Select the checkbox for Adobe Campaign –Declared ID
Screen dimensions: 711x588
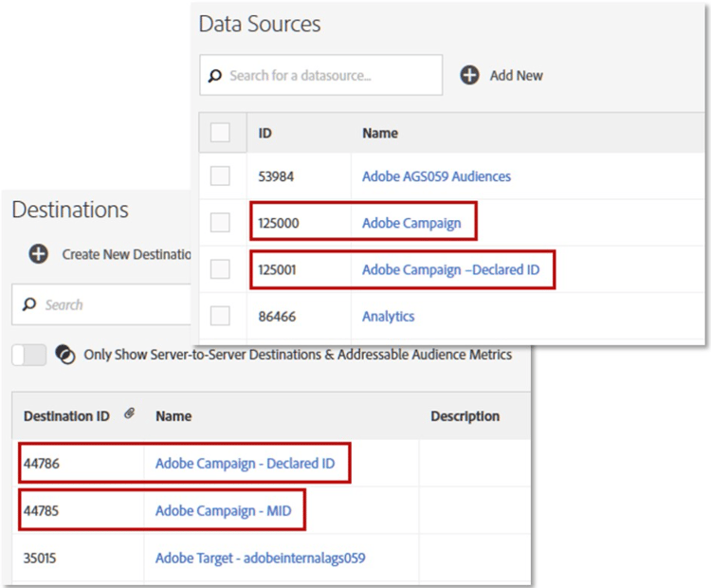click(220, 269)
